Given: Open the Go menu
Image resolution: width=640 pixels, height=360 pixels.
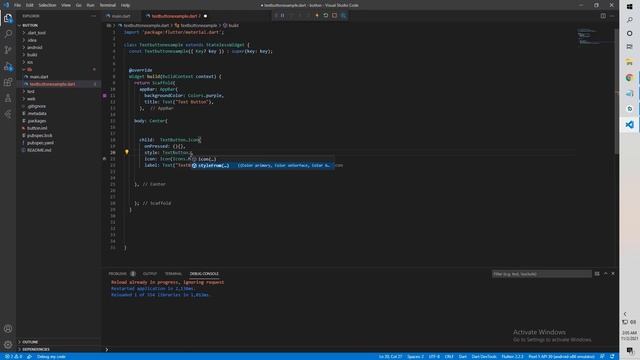Looking at the screenshot, I should [x=78, y=5].
